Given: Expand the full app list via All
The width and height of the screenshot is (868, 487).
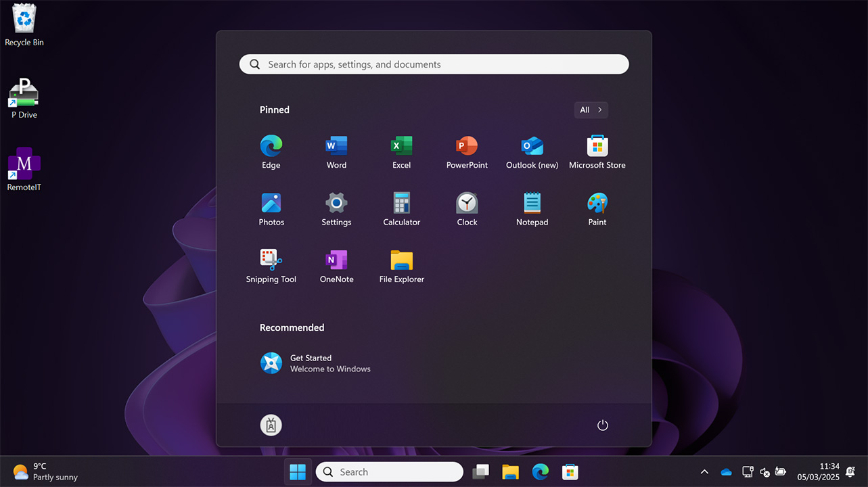Looking at the screenshot, I should pyautogui.click(x=590, y=110).
